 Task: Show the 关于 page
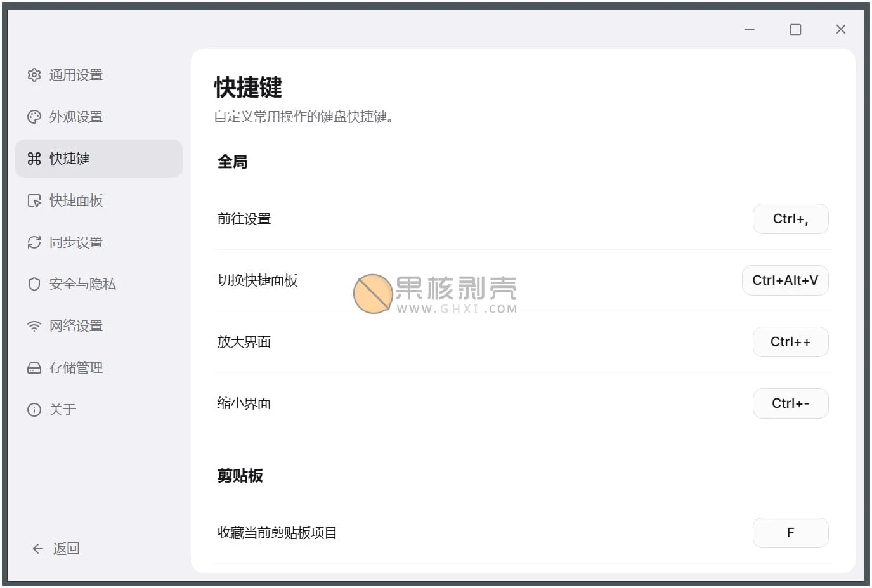pyautogui.click(x=99, y=410)
